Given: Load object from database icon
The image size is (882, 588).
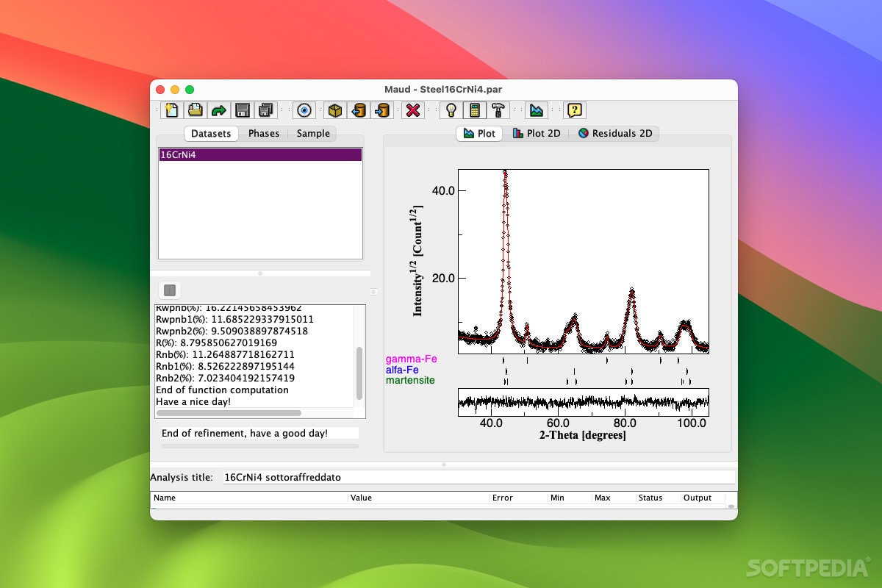Looking at the screenshot, I should (x=359, y=110).
